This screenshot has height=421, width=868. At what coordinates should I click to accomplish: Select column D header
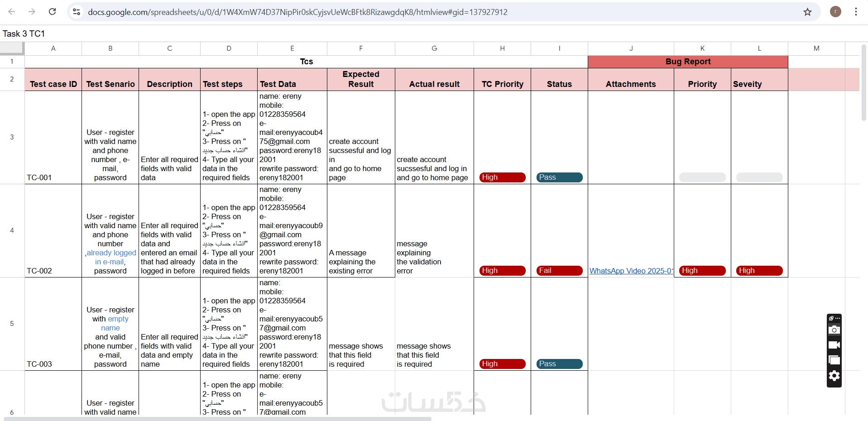pos(229,48)
